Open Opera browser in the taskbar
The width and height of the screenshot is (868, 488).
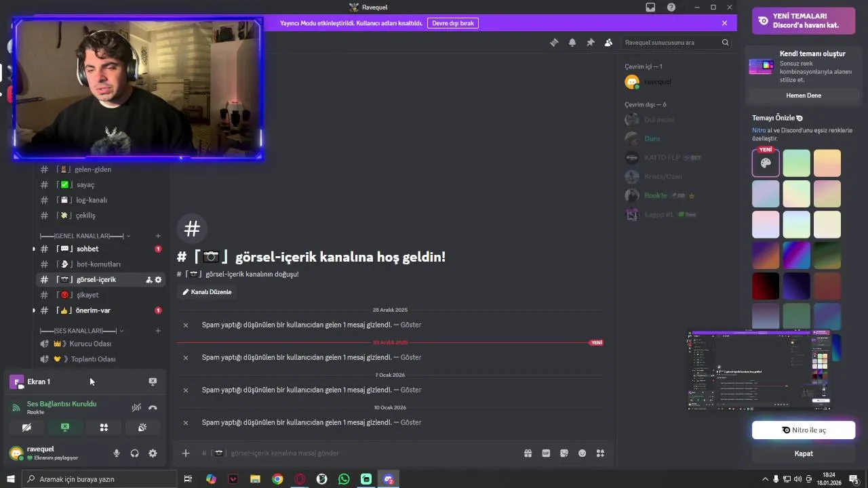click(300, 479)
